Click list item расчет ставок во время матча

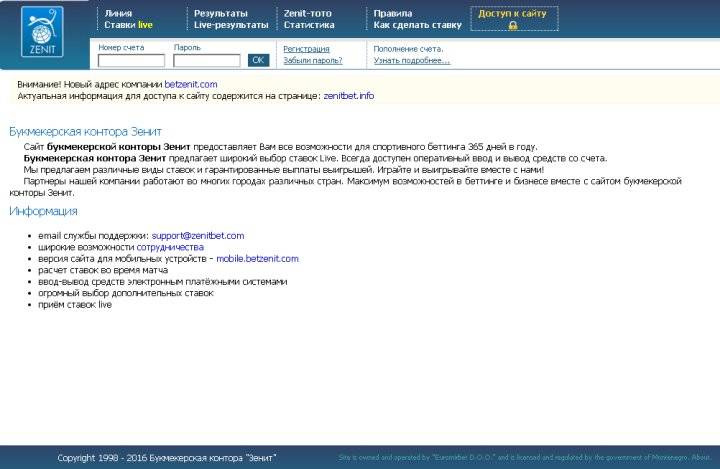(103, 270)
